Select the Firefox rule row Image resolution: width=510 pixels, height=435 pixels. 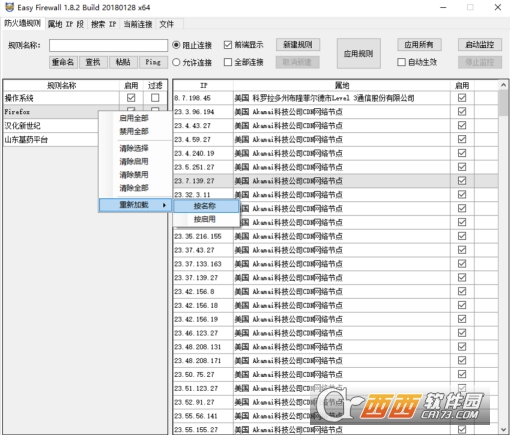51,112
